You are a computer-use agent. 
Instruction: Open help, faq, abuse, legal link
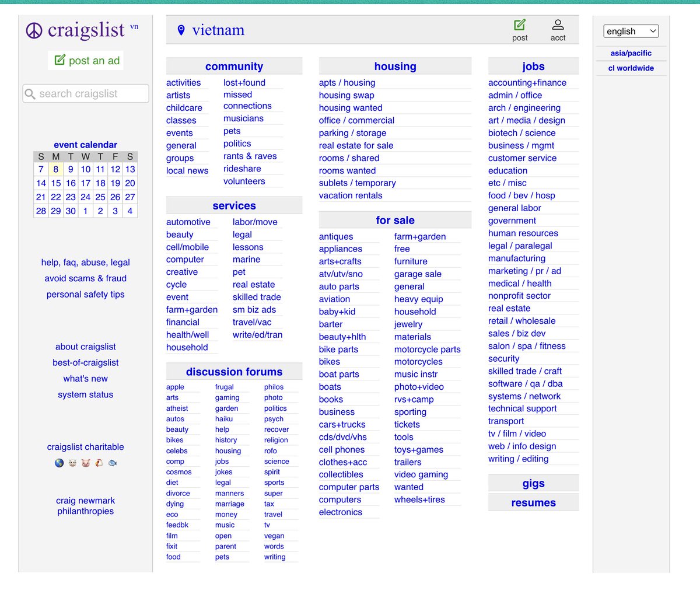86,263
